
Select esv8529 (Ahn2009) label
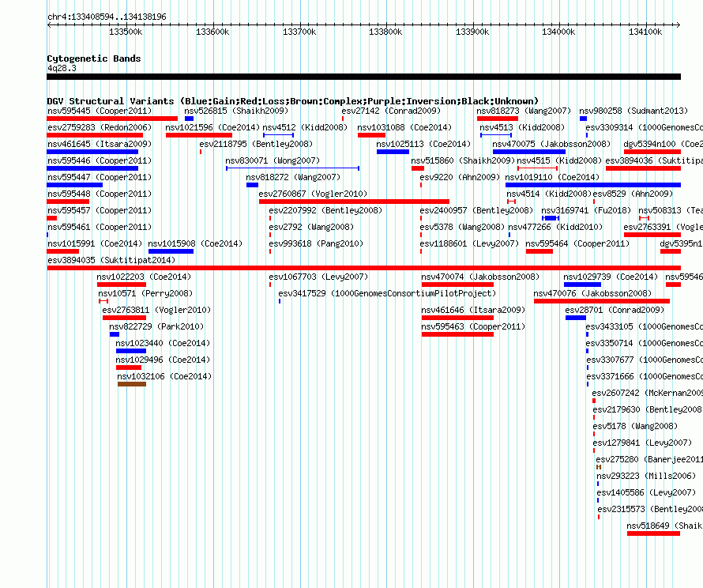click(633, 194)
